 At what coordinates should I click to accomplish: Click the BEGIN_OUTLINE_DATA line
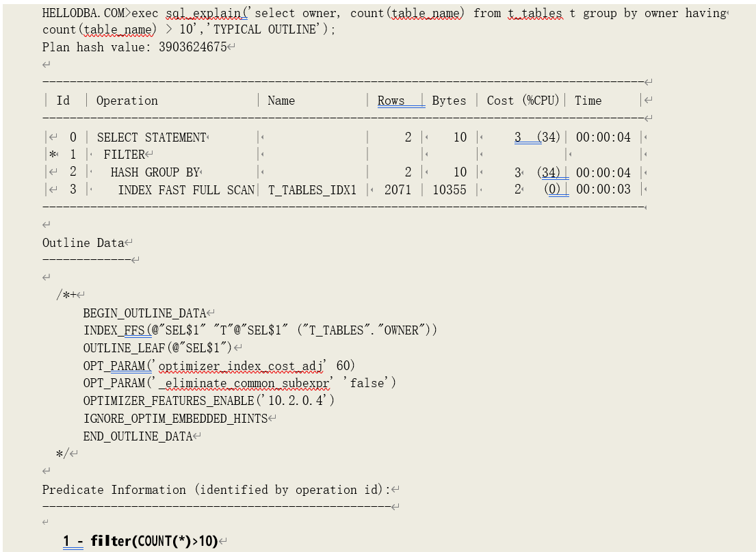point(144,313)
